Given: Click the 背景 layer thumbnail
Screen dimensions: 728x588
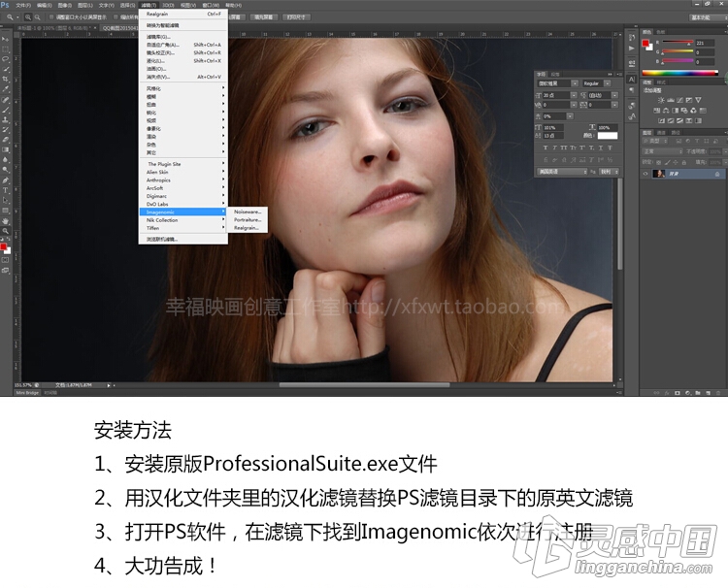Looking at the screenshot, I should [658, 174].
